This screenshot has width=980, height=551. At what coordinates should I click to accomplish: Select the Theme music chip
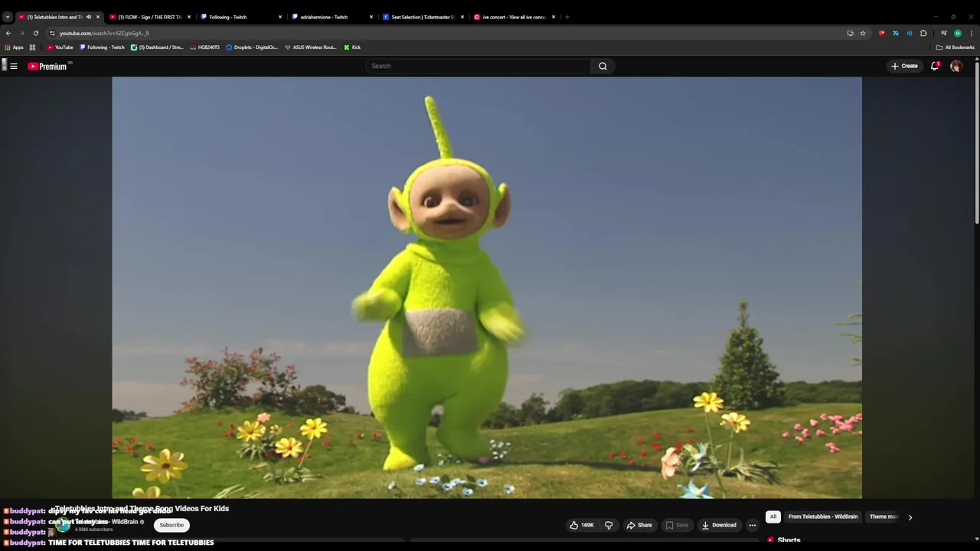pyautogui.click(x=884, y=517)
